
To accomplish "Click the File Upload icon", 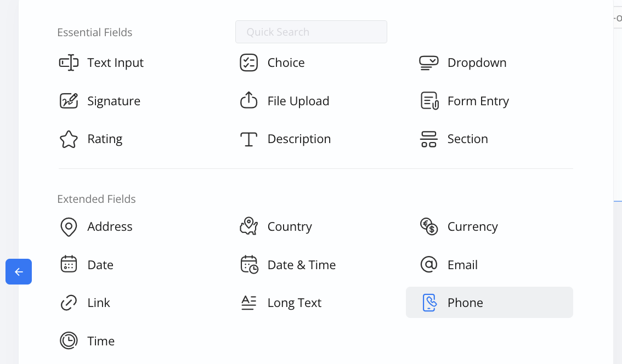I will [x=248, y=101].
